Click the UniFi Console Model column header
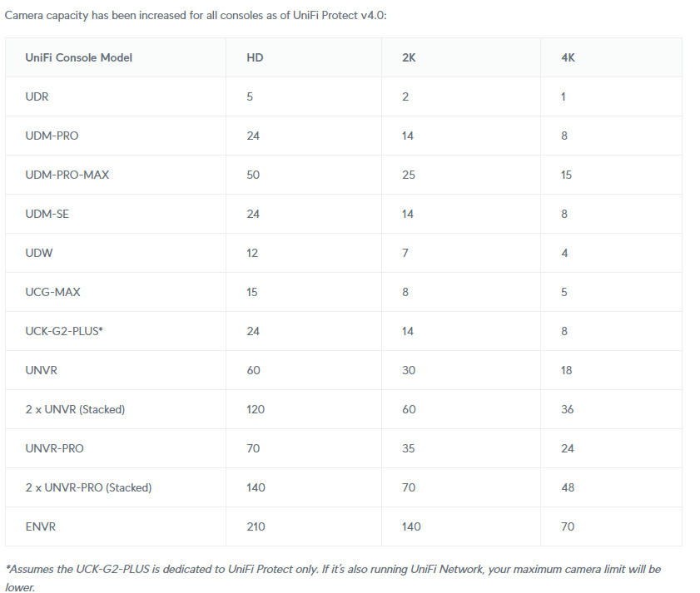The width and height of the screenshot is (700, 593). point(78,57)
